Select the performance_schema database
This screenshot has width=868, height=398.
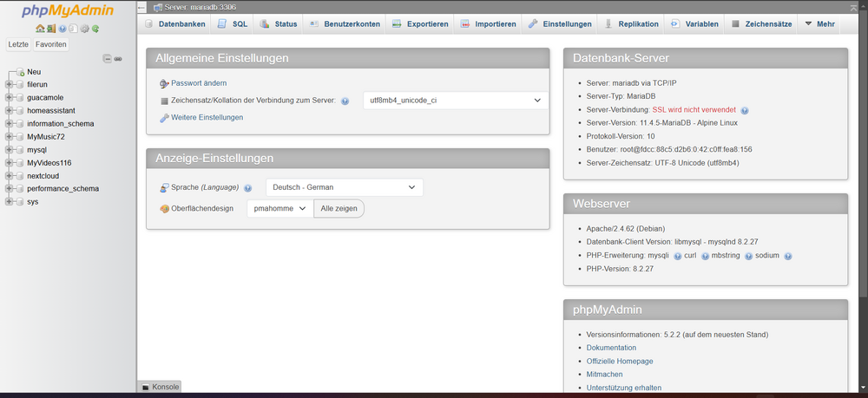pyautogui.click(x=63, y=188)
